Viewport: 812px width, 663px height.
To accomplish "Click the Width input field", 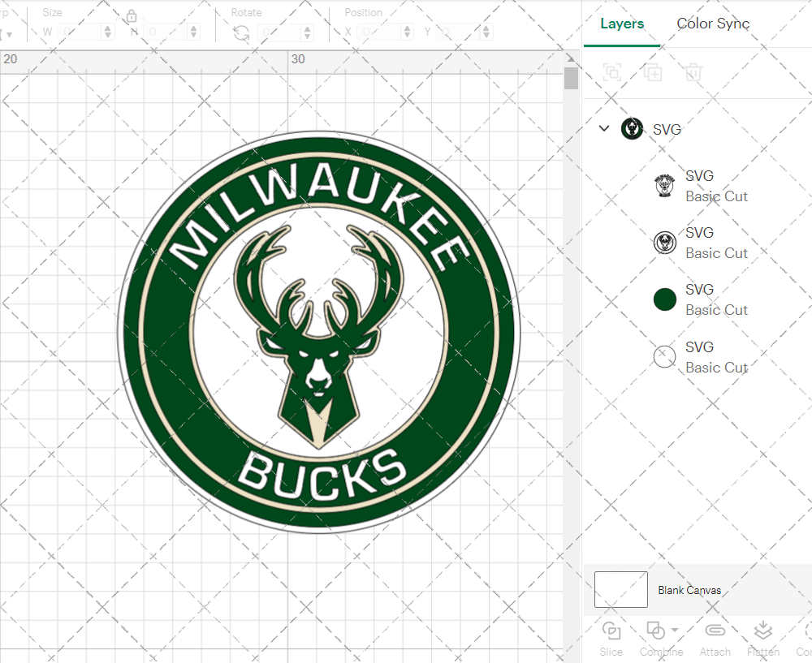I will point(80,32).
